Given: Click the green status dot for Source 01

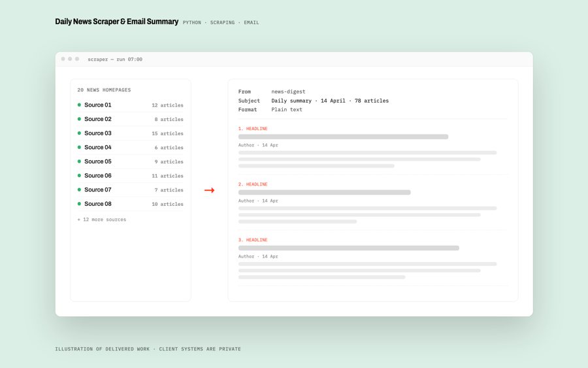Looking at the screenshot, I should click(79, 105).
